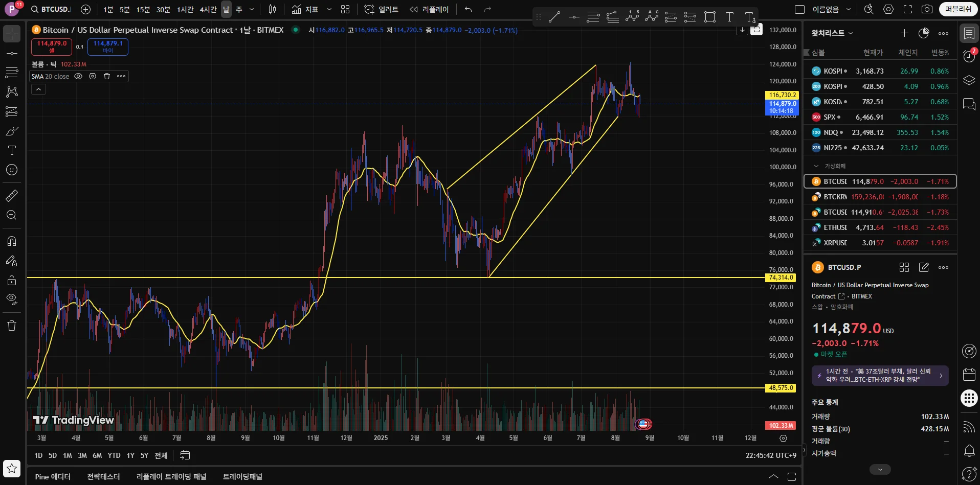Open the indicators menu
The image size is (980, 485).
click(x=305, y=9)
